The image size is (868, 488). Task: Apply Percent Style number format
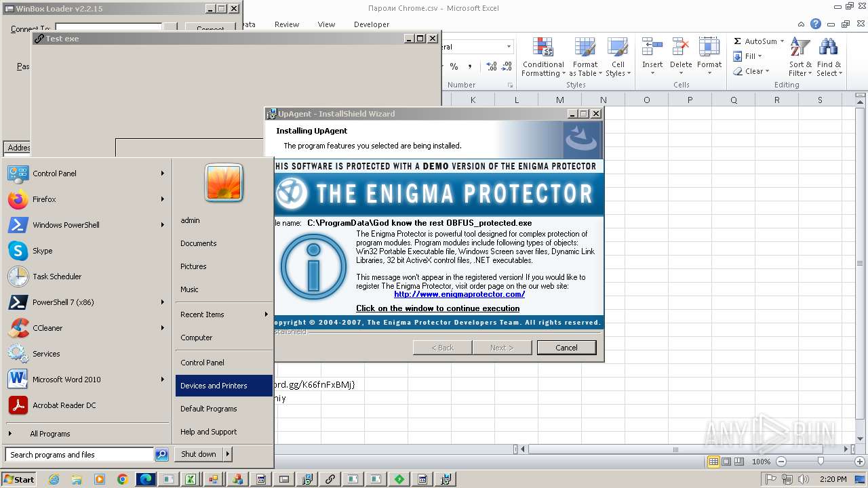(x=454, y=66)
